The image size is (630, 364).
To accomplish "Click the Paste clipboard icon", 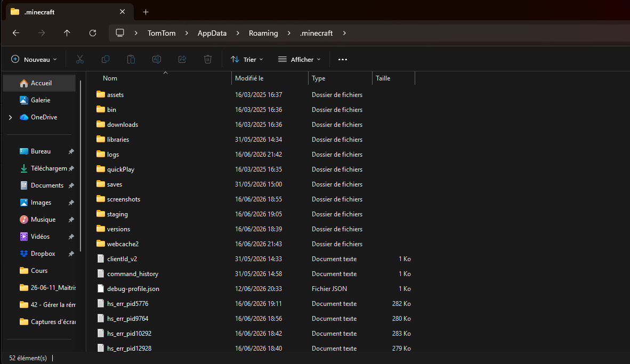I will (x=131, y=60).
